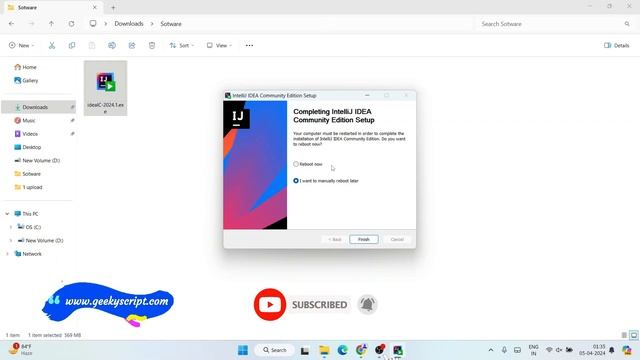Toggle the Details pane button
Image resolution: width=640 pixels, height=360 pixels.
[617, 45]
